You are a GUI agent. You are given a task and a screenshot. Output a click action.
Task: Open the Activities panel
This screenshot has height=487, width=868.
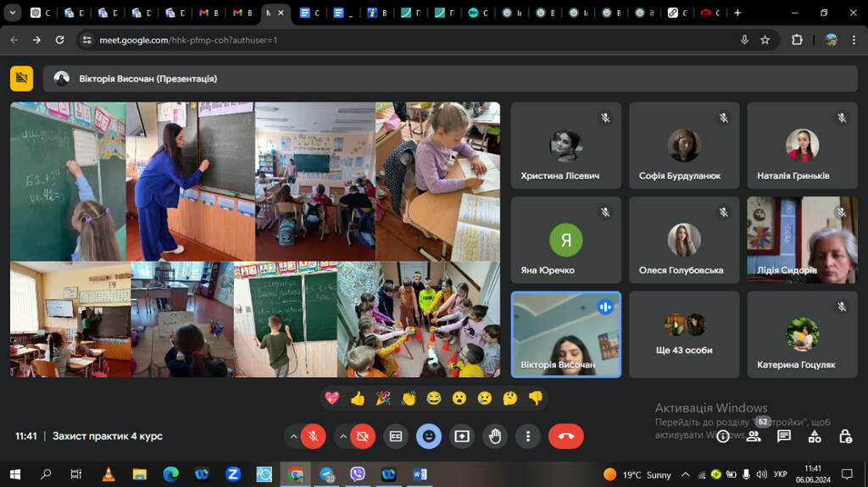click(815, 436)
